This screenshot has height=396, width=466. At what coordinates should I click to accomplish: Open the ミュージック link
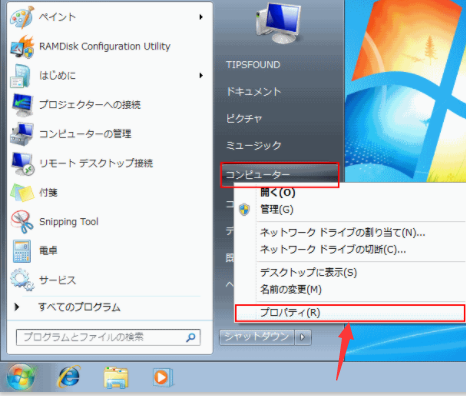click(x=254, y=146)
